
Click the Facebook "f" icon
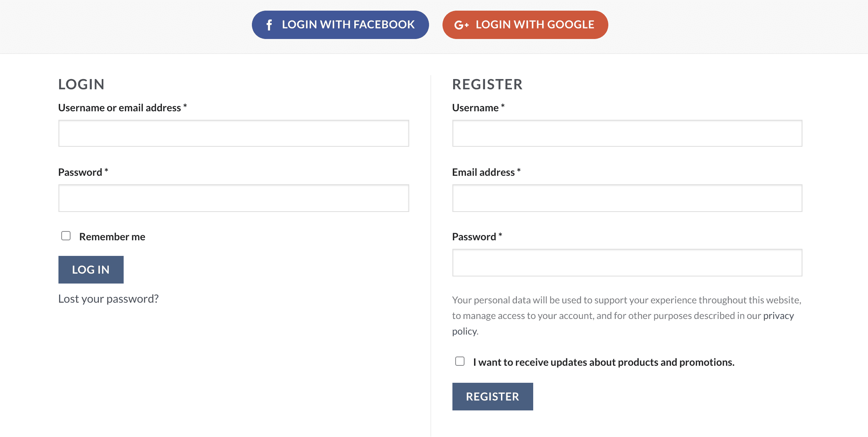click(x=270, y=24)
